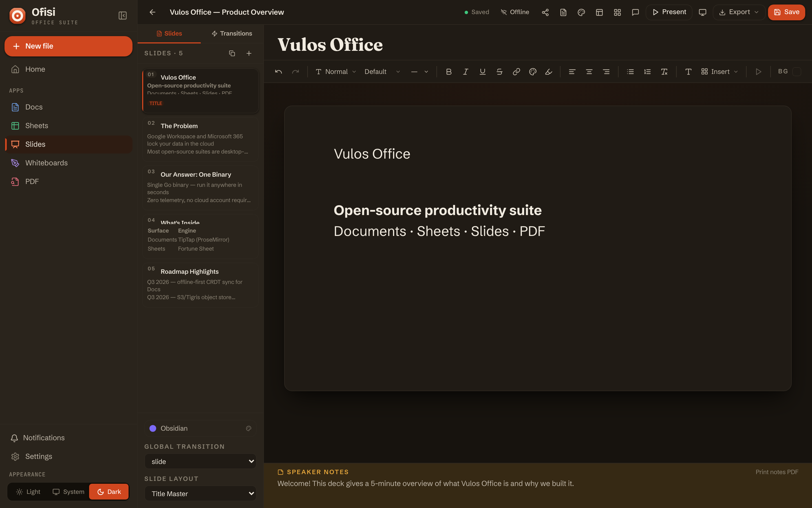Open the document notes icon in top bar
Image resolution: width=812 pixels, height=508 pixels.
563,12
